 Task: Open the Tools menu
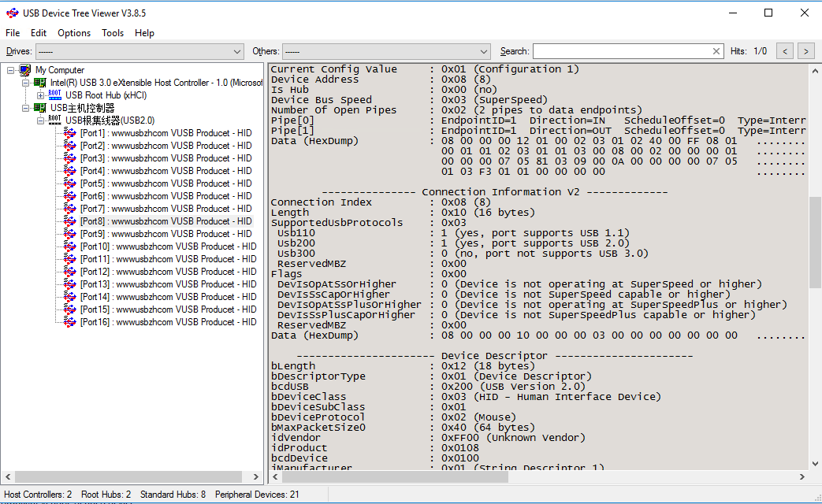click(x=113, y=33)
